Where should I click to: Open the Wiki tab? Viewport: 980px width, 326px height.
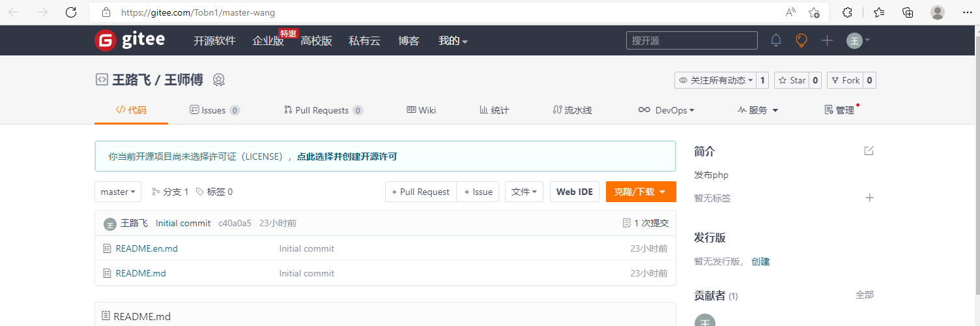coord(421,110)
